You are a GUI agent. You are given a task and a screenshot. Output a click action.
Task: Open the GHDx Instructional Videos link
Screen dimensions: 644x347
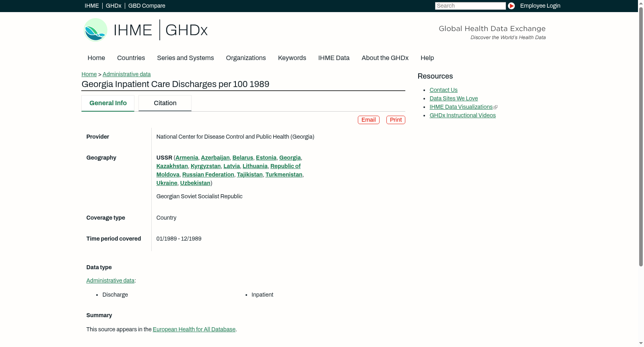462,116
